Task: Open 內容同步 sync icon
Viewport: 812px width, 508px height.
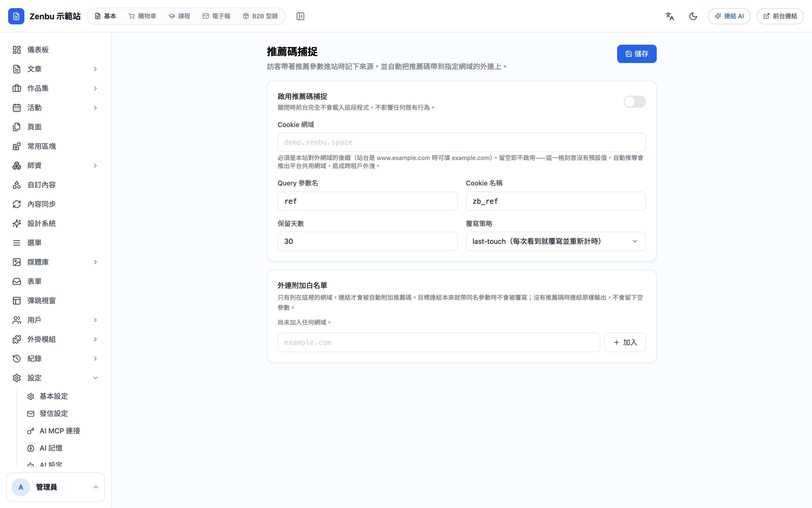Action: (17, 204)
